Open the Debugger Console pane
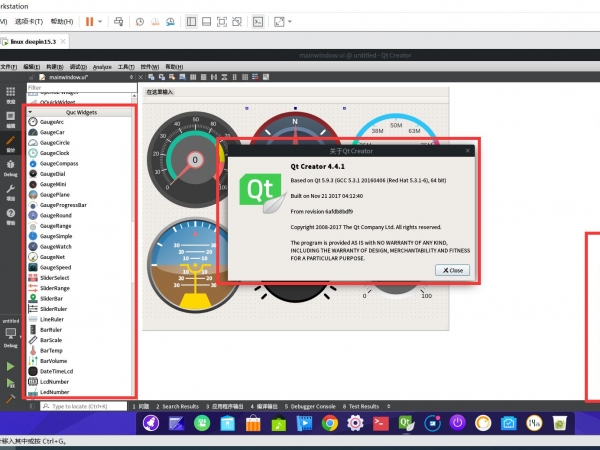Image resolution: width=600 pixels, height=450 pixels. tap(311, 407)
